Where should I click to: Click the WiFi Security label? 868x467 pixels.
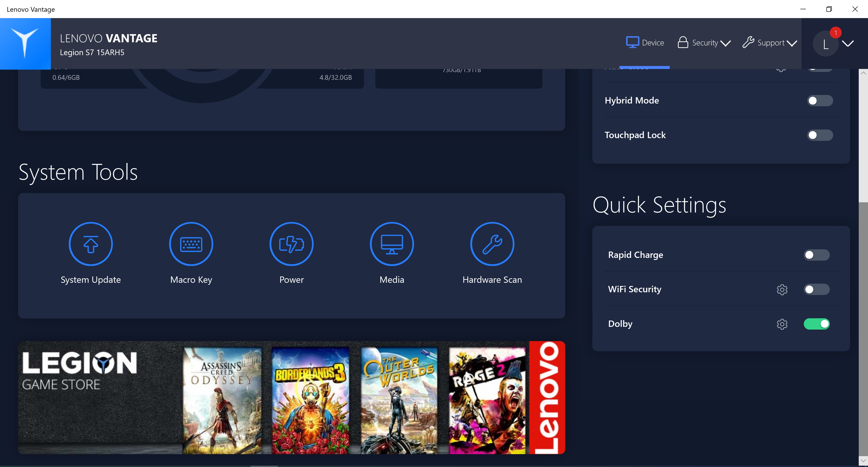pos(635,289)
